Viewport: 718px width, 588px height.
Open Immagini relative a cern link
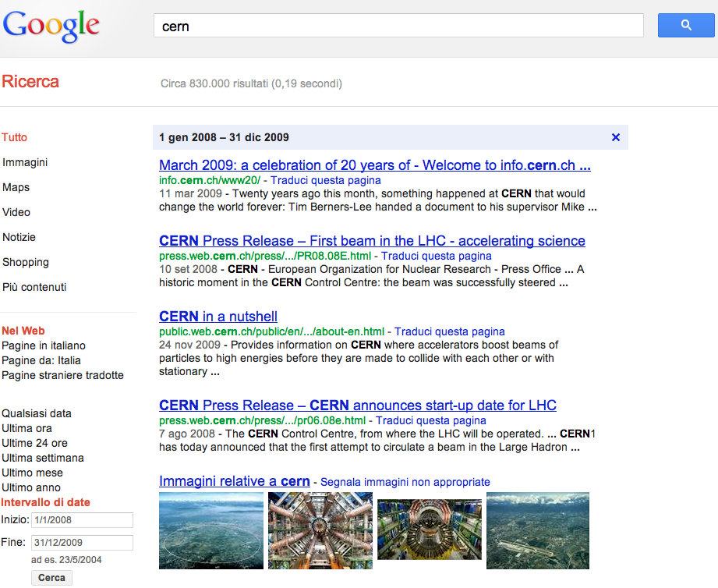coord(235,481)
